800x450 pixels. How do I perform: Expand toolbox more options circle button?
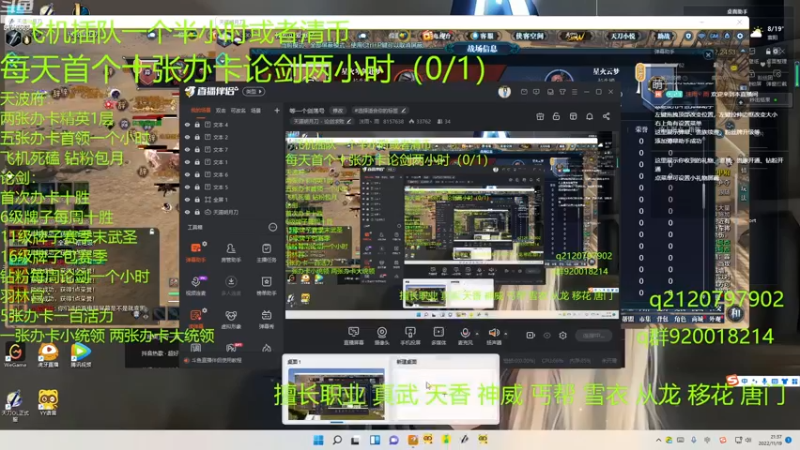(x=273, y=227)
